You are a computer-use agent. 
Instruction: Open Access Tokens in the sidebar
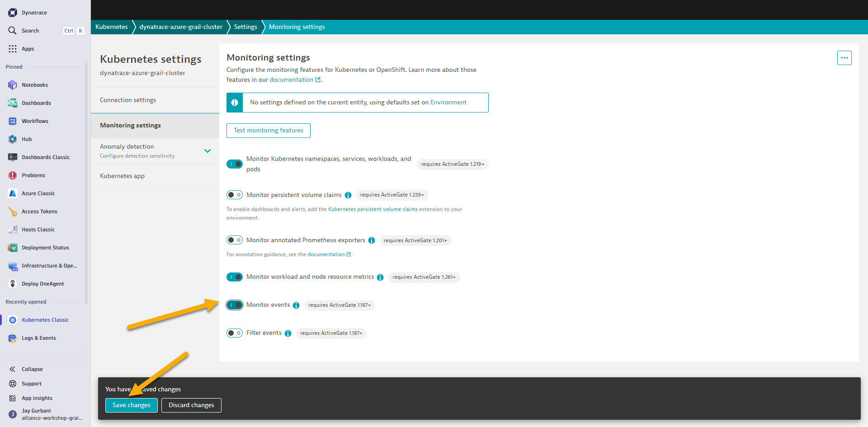39,211
